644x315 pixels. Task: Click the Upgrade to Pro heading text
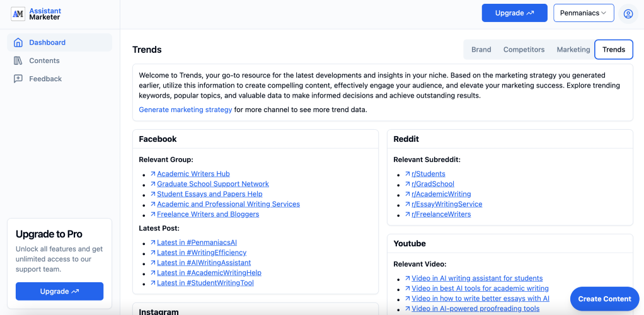click(x=49, y=234)
